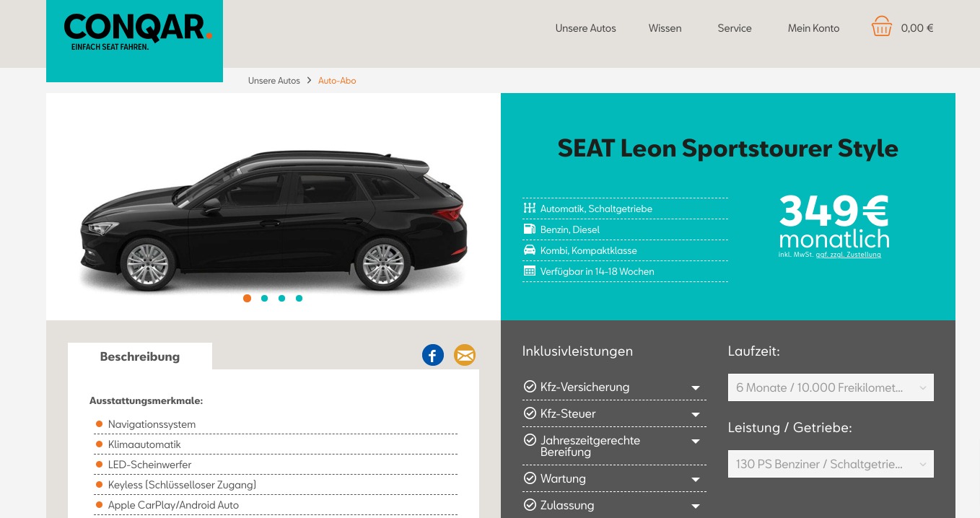Click the car icon beside Kombi, Kompaktklasse
The height and width of the screenshot is (518, 980).
pos(529,250)
